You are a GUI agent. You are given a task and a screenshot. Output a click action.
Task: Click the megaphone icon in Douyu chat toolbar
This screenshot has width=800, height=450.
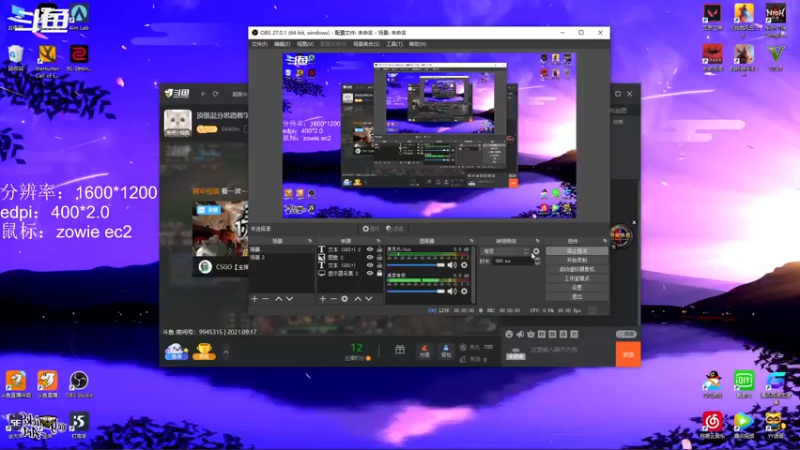(x=520, y=334)
